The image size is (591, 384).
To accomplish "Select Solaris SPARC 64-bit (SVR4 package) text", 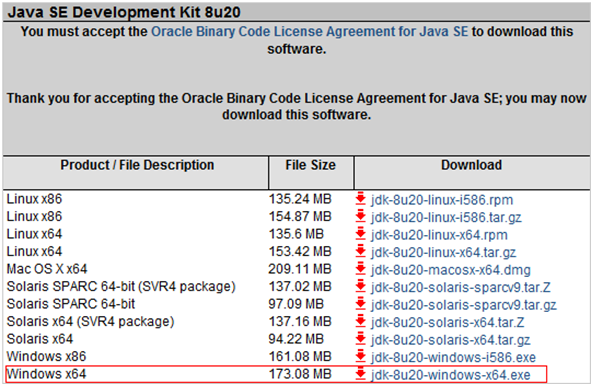I will [121, 286].
